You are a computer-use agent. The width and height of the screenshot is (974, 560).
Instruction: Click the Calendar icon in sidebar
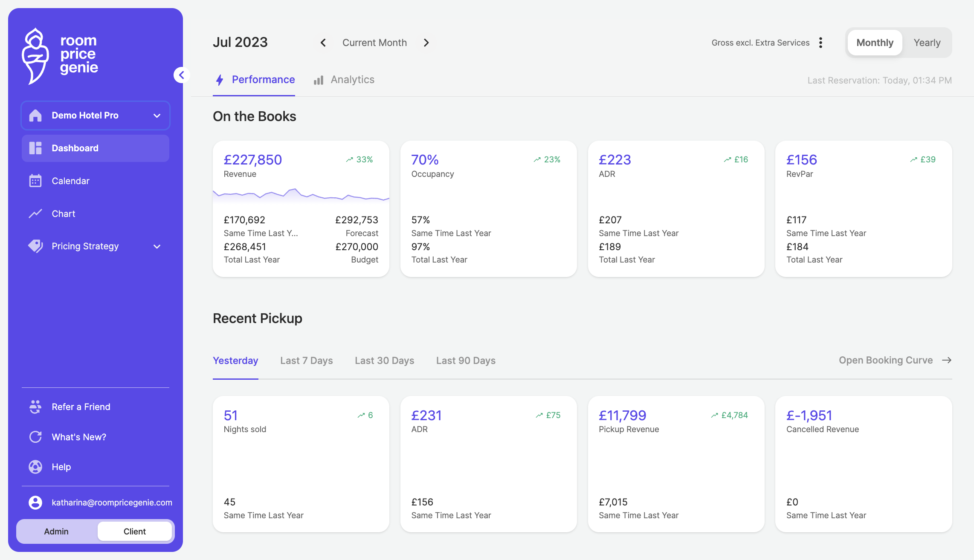coord(35,181)
